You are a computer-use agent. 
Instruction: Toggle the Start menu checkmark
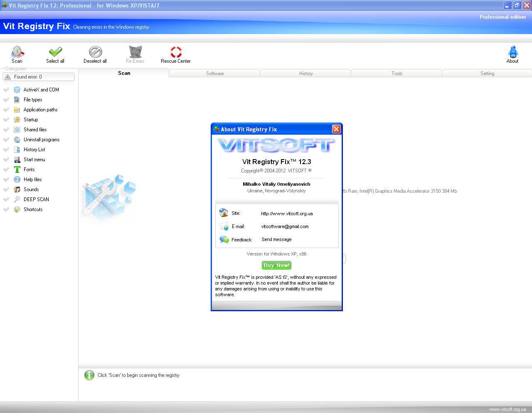pyautogui.click(x=6, y=160)
